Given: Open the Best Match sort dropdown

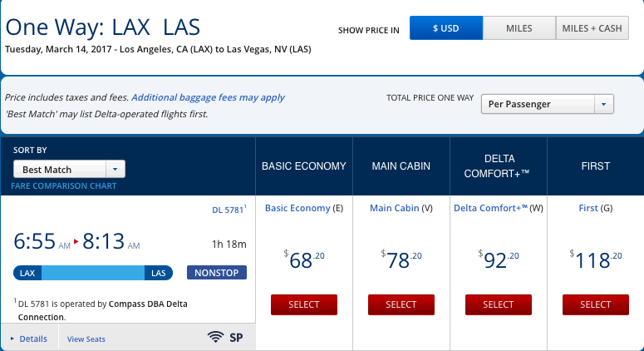Looking at the screenshot, I should pos(69,170).
